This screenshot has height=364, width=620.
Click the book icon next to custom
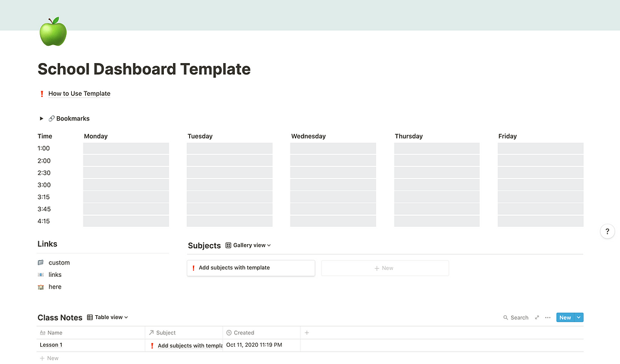(41, 263)
